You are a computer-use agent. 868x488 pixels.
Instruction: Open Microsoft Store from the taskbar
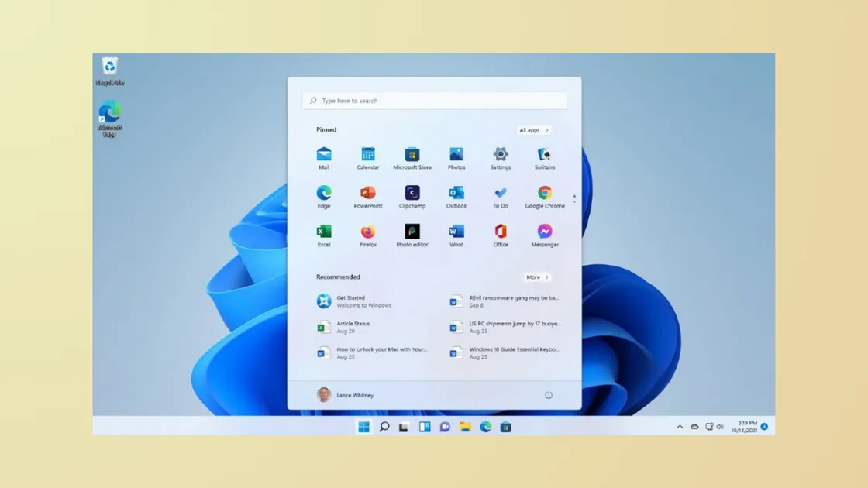(506, 426)
